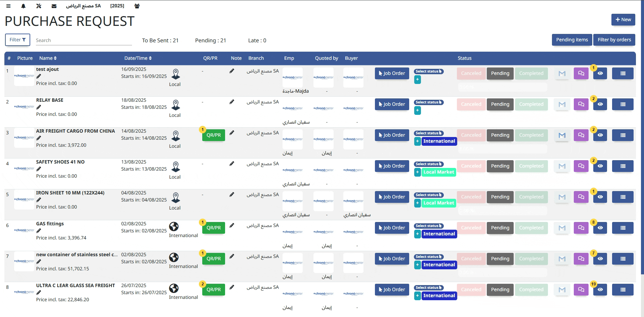Open Gmail icon for test ajout row
The width and height of the screenshot is (644, 317).
pos(562,74)
